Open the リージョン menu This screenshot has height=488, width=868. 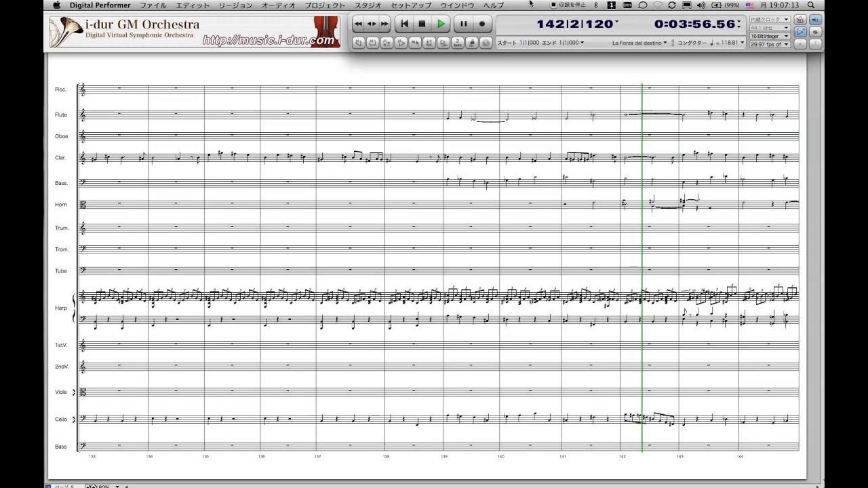click(235, 5)
